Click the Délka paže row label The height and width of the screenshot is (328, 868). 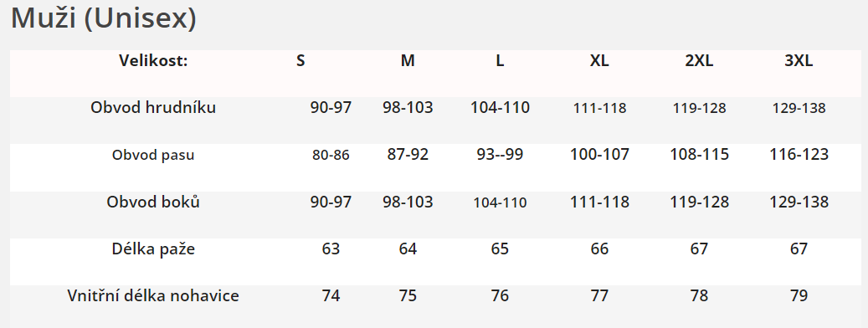click(x=153, y=249)
